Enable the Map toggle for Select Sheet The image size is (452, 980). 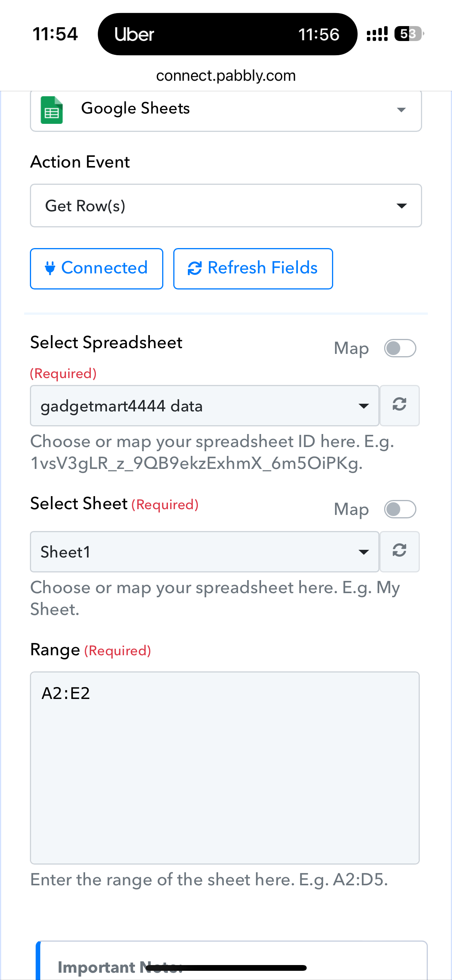[400, 509]
